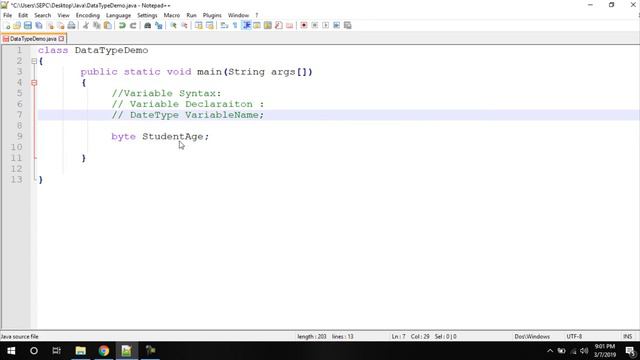
Task: Open the Windows Start menu
Action: click(11, 351)
